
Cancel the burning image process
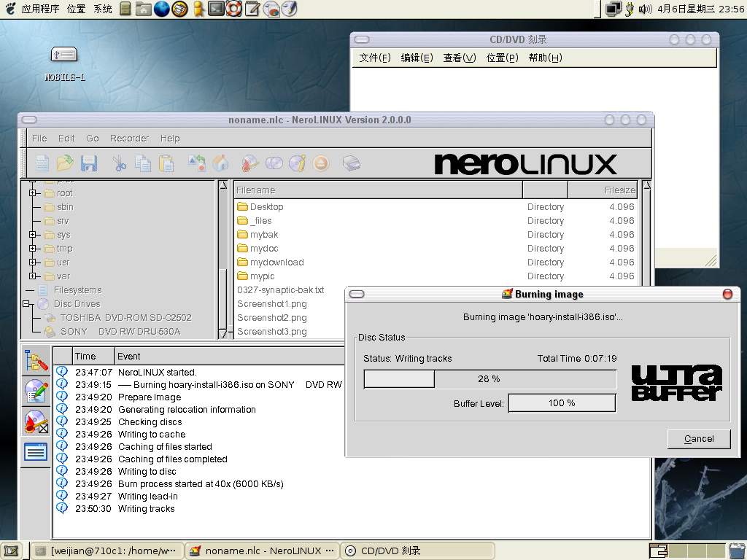[699, 438]
